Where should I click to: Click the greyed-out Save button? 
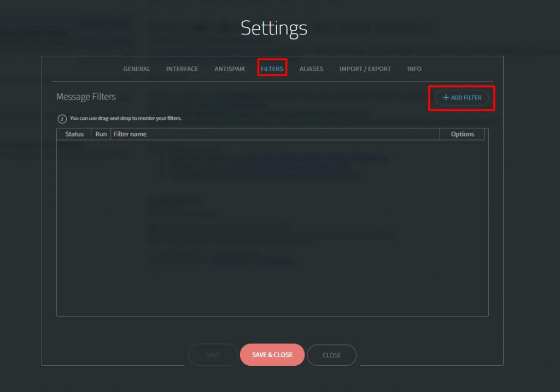click(x=213, y=355)
